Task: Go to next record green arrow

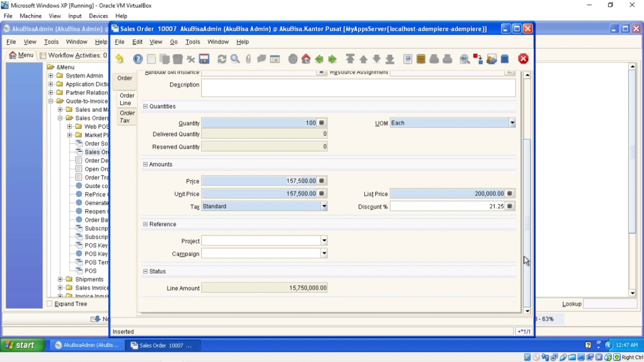Action: click(333, 59)
